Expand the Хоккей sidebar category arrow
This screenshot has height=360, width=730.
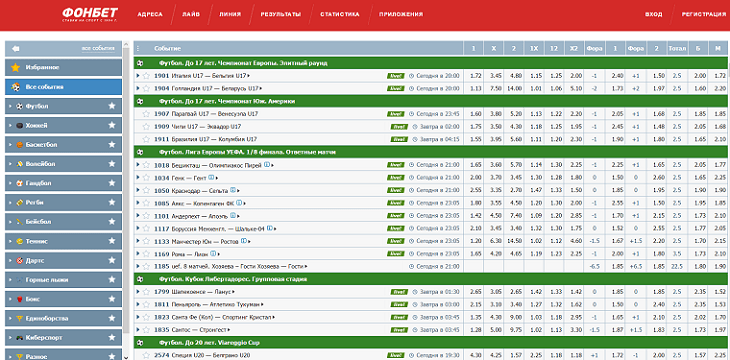[10, 126]
